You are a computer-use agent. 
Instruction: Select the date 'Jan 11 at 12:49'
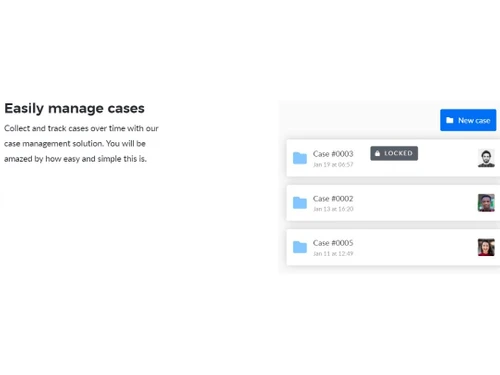pos(333,254)
